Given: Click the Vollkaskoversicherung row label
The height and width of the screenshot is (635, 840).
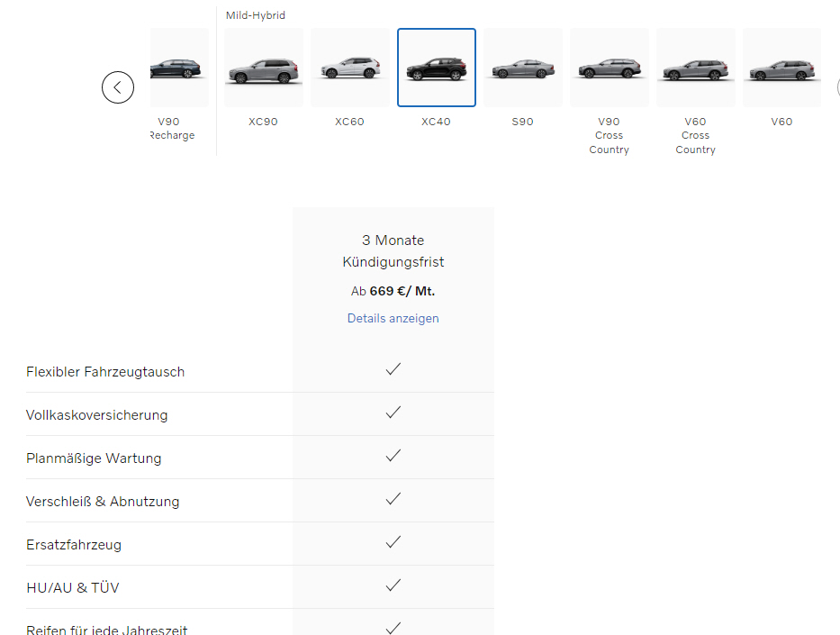Looking at the screenshot, I should (97, 415).
